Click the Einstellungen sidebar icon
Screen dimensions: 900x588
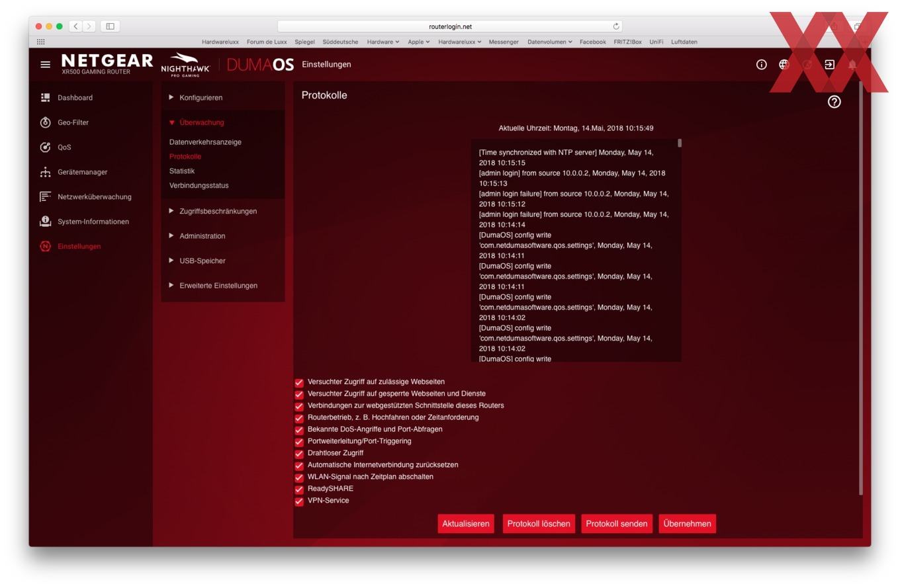tap(45, 246)
